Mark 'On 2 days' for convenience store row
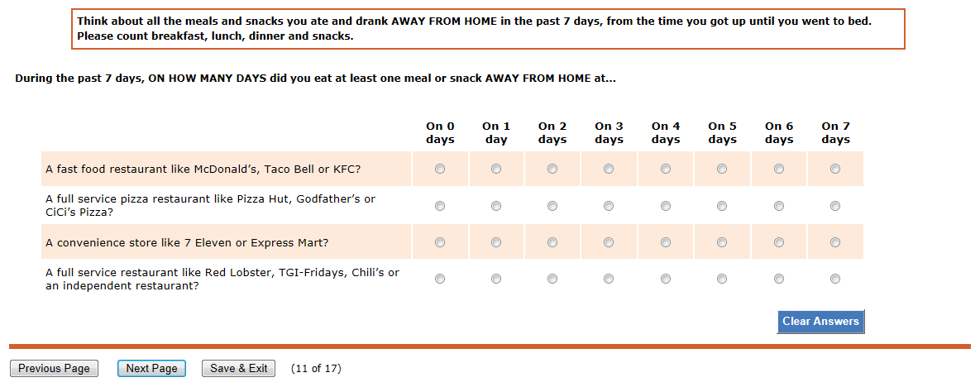Screen dimensions: 980x387 tap(552, 242)
